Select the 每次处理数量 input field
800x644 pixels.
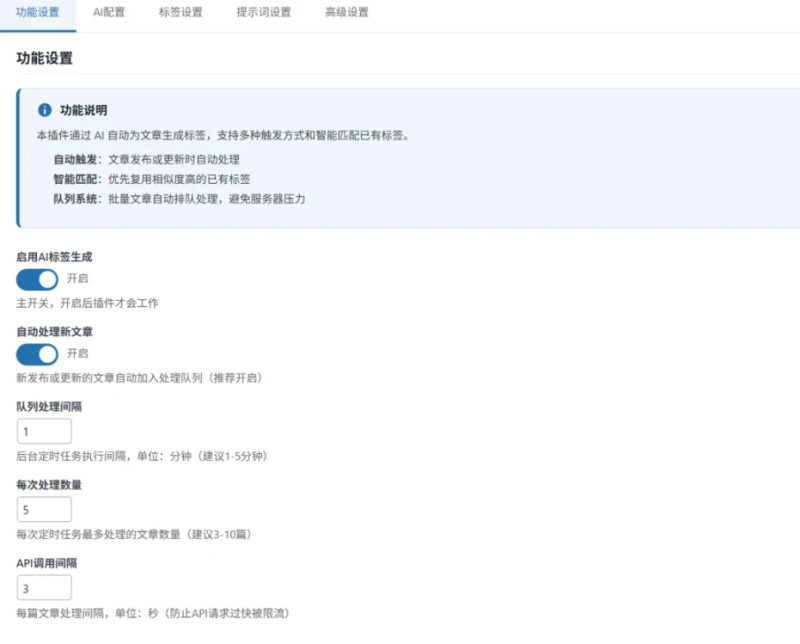[x=43, y=509]
